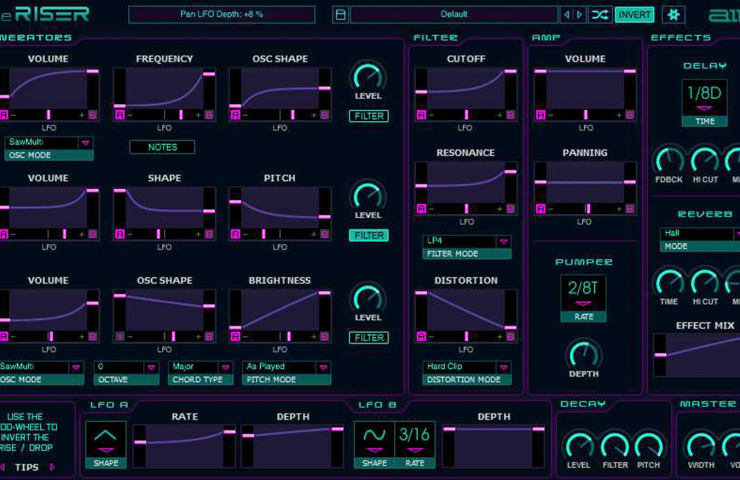
Task: Open the LP4 filter mode dropdown
Action: 466,242
